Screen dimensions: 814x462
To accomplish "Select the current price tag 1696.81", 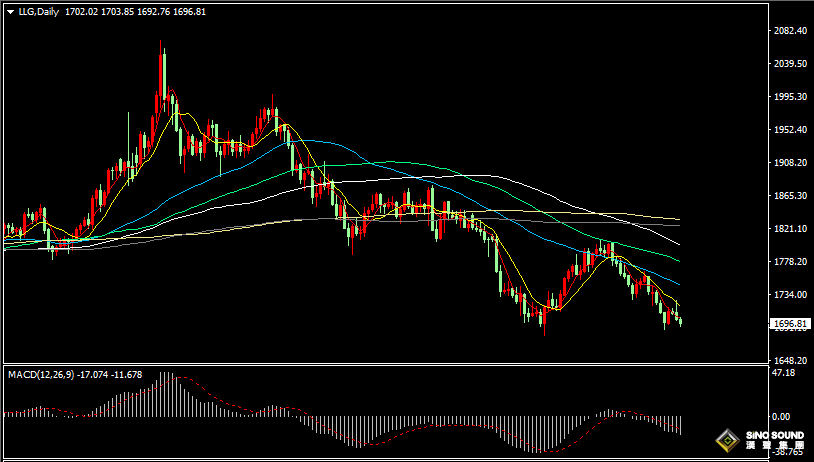I will coord(790,324).
